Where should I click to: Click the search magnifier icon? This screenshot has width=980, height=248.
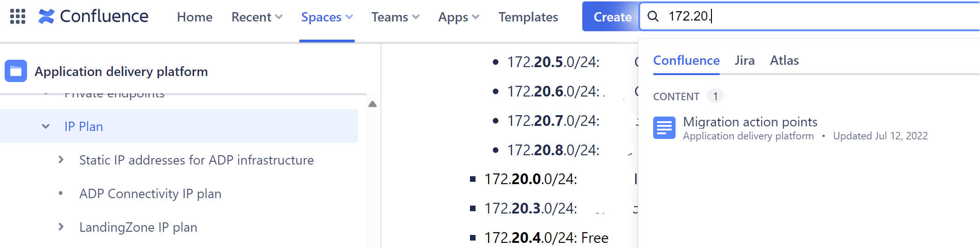point(653,16)
